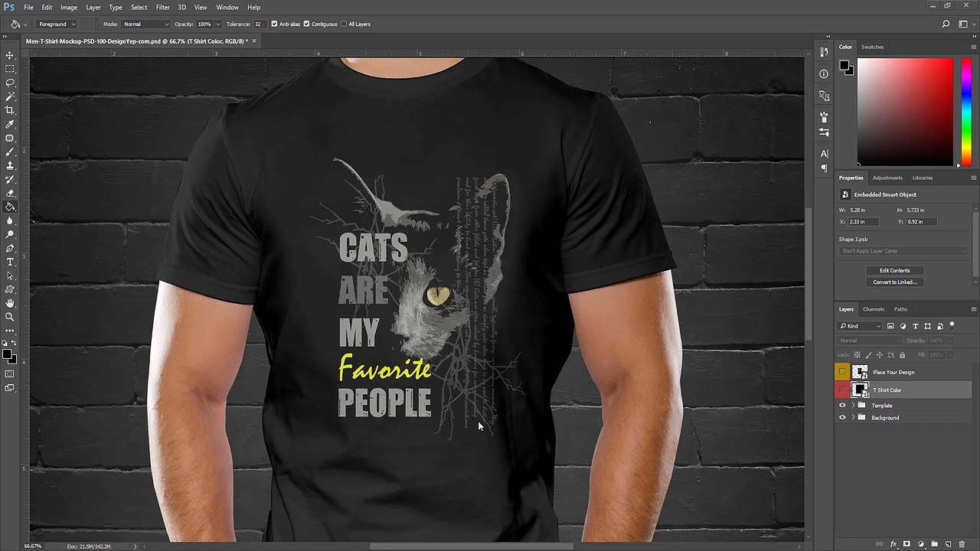Viewport: 980px width, 551px height.
Task: Select the Eyedropper tool
Action: pos(10,124)
